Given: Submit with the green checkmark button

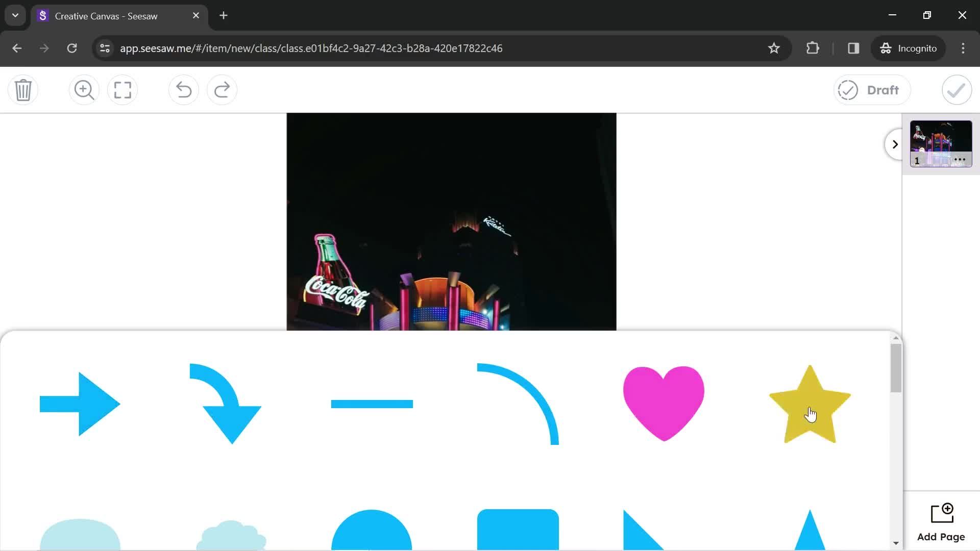Looking at the screenshot, I should [956, 89].
